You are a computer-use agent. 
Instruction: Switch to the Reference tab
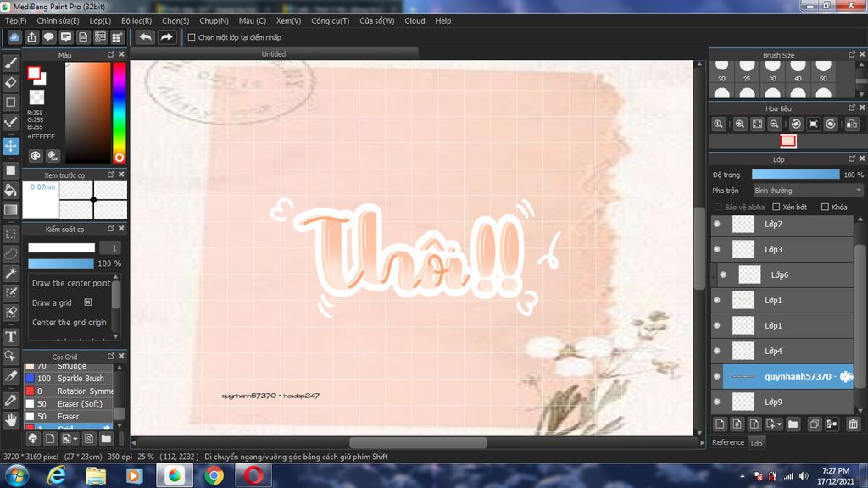(x=728, y=442)
